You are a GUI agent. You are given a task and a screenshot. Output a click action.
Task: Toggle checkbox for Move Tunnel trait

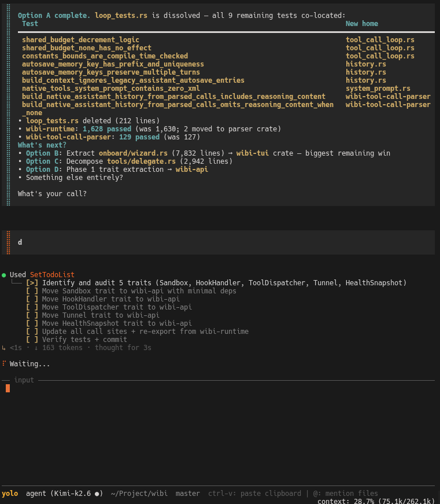32,315
